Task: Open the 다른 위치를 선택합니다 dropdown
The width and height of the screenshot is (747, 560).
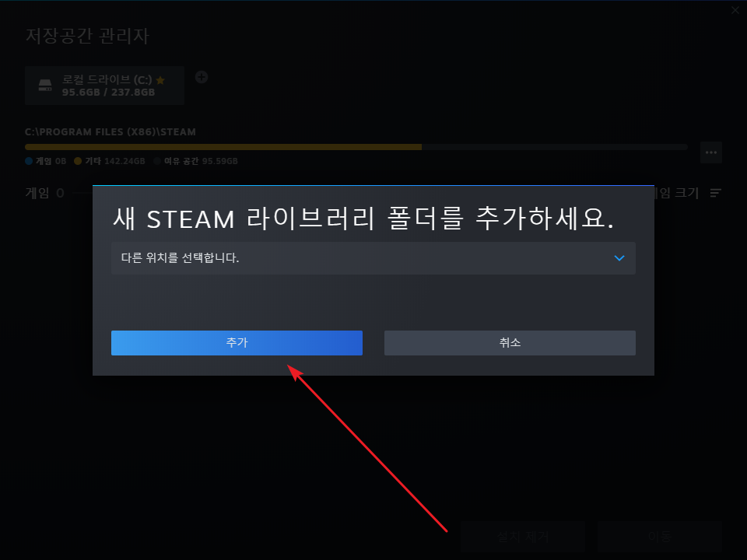Action: 373,258
